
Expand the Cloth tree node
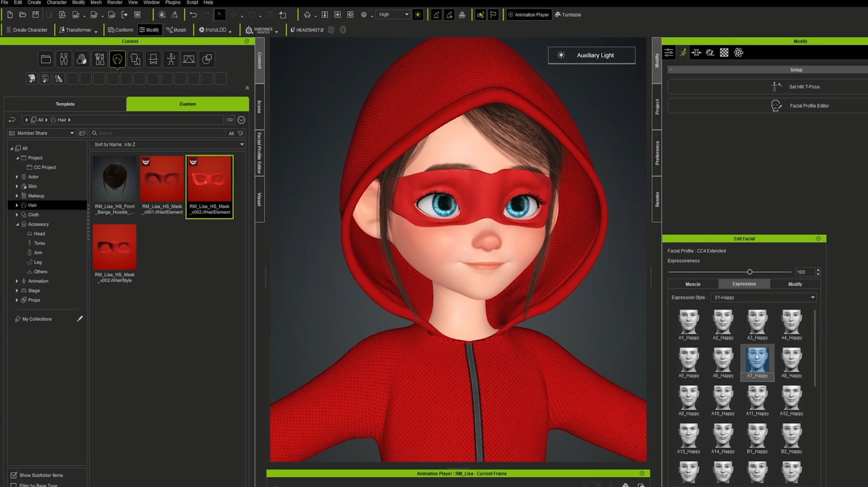(x=17, y=214)
